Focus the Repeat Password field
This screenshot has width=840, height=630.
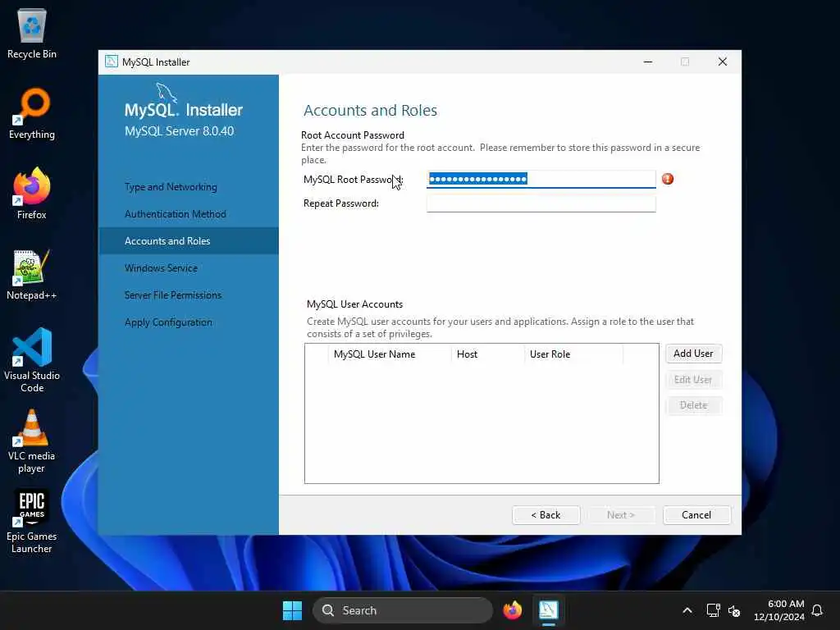point(541,203)
